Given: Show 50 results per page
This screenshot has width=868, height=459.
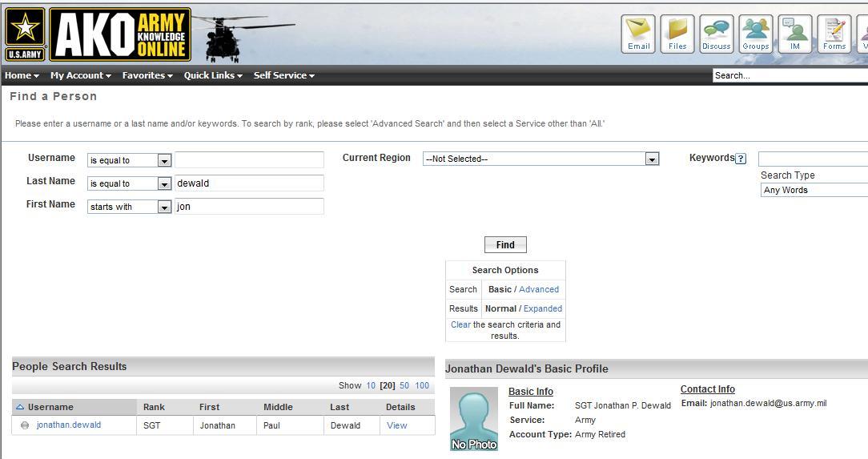Looking at the screenshot, I should (x=404, y=385).
